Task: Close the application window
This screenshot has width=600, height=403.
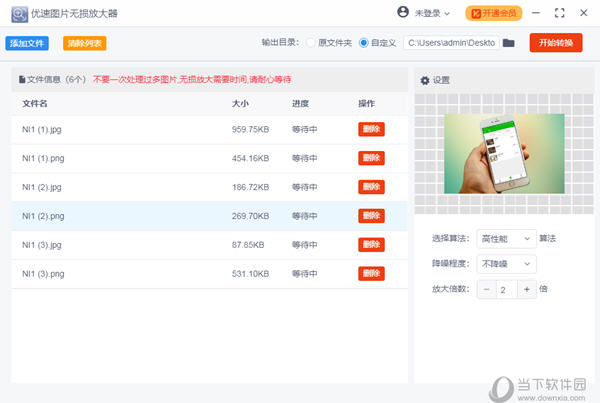Action: 584,13
